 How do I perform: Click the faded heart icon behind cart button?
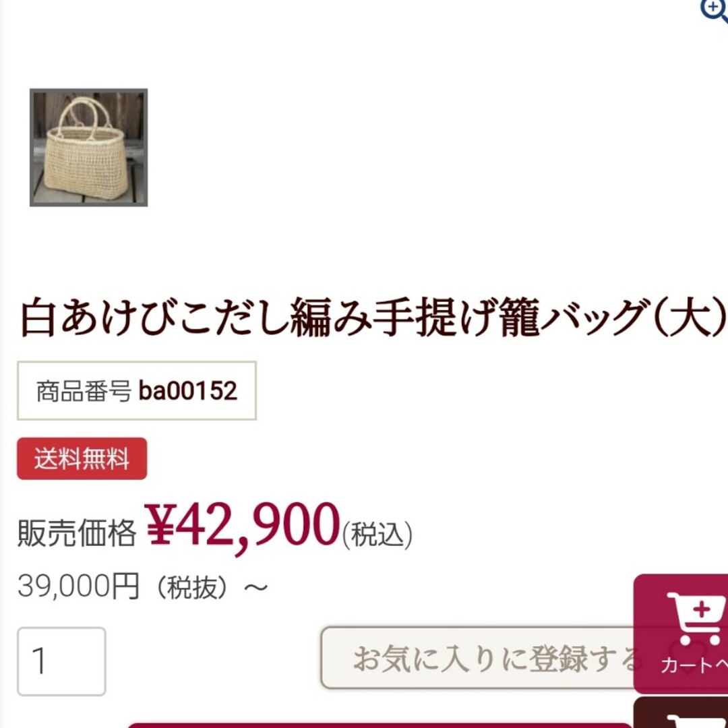[x=688, y=659]
